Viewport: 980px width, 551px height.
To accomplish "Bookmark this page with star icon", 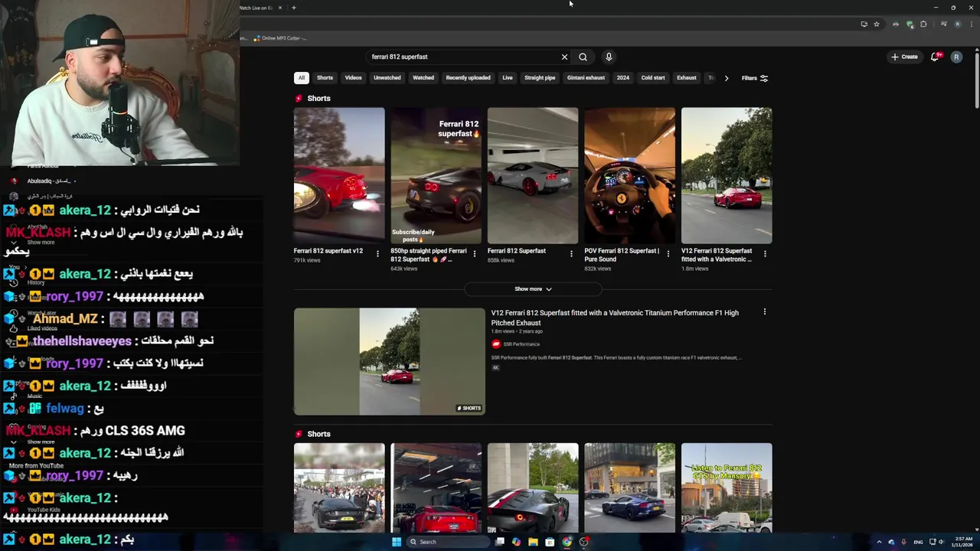I will pos(877,24).
